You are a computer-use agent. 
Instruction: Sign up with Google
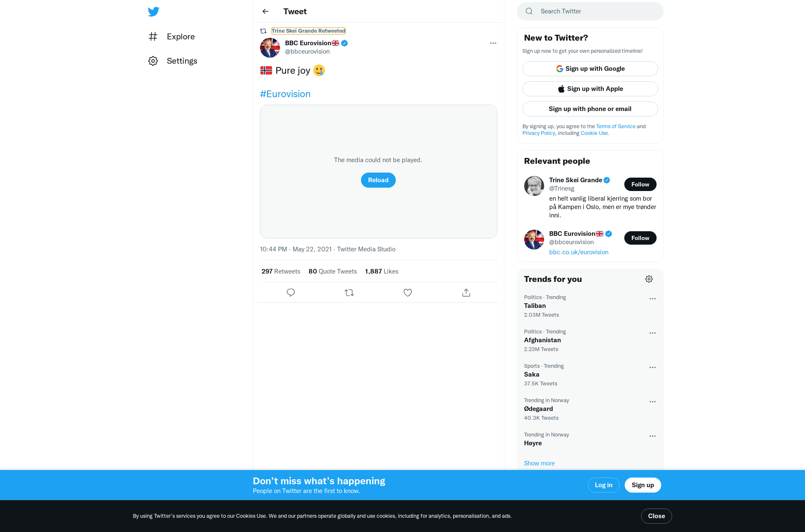pos(590,69)
